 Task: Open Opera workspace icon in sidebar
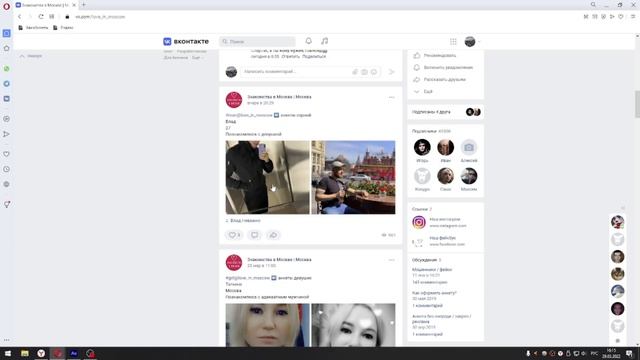[7, 33]
